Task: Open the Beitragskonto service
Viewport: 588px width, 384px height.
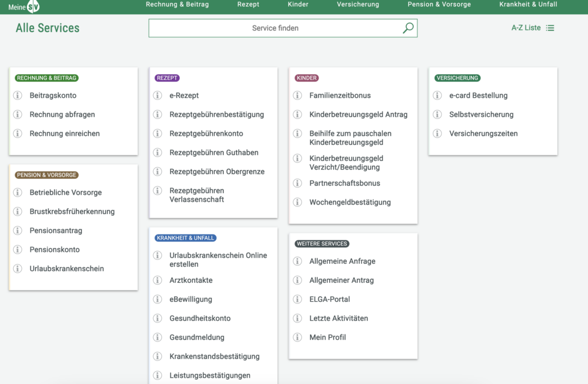Action: (x=53, y=95)
